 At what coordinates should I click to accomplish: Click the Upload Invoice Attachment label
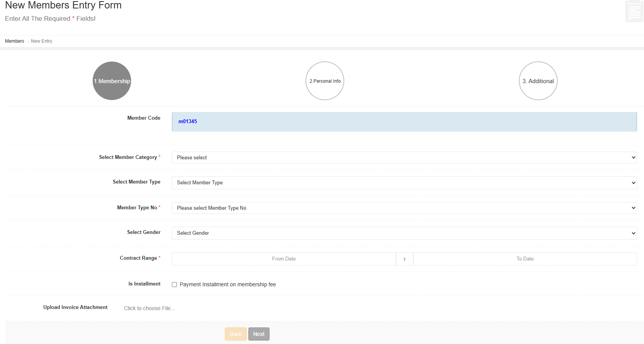(75, 307)
